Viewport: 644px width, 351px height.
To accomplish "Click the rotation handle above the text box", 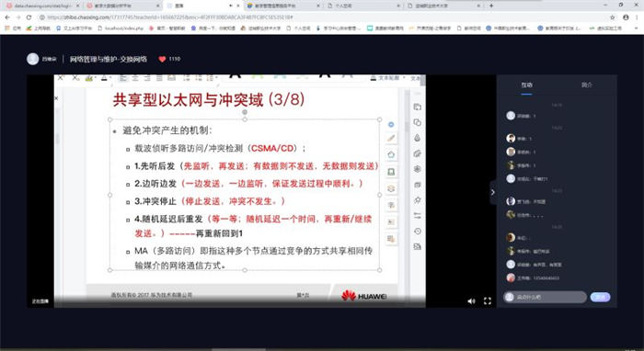I will click(245, 111).
